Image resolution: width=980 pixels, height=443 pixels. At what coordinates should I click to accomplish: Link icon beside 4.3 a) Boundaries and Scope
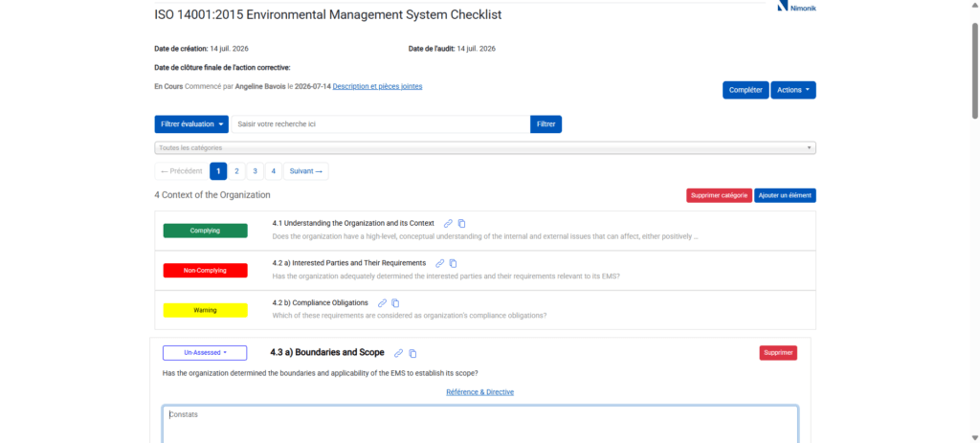pyautogui.click(x=398, y=353)
